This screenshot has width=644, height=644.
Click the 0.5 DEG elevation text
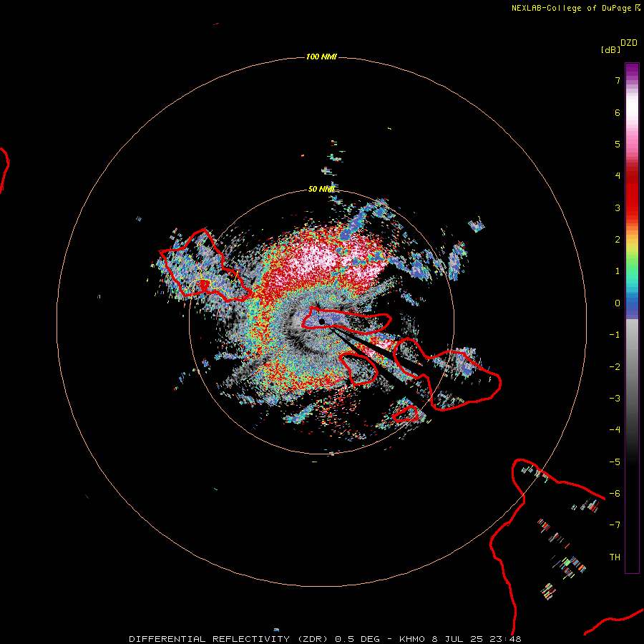[358, 639]
